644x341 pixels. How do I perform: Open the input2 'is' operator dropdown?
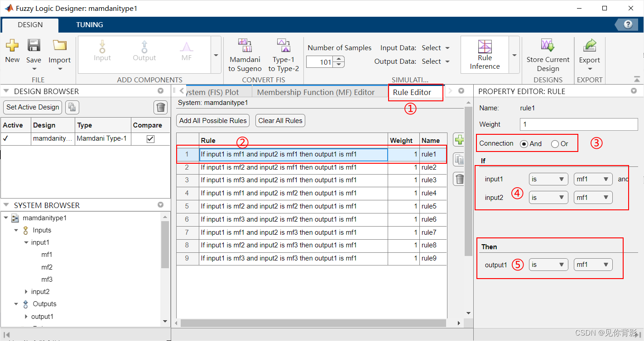click(x=548, y=198)
